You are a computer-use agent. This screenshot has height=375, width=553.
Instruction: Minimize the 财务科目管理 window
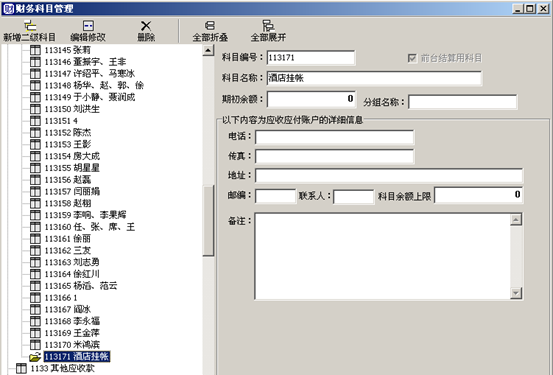[518, 9]
